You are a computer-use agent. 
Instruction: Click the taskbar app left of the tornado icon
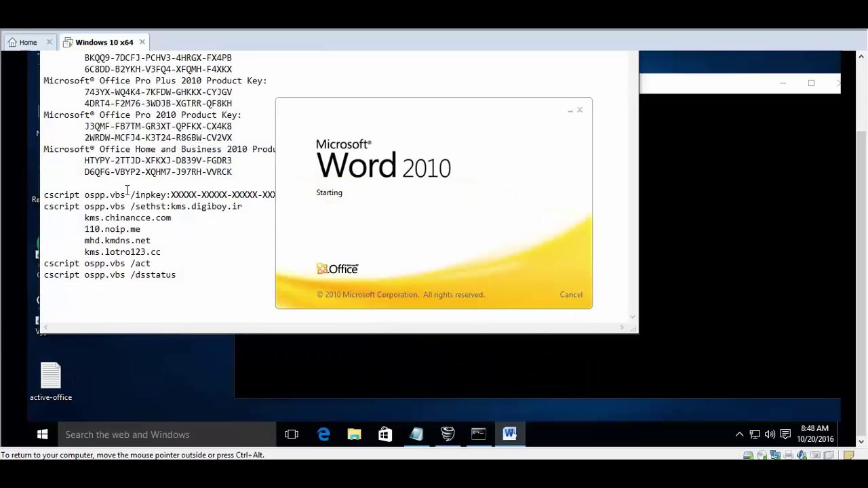click(x=416, y=434)
